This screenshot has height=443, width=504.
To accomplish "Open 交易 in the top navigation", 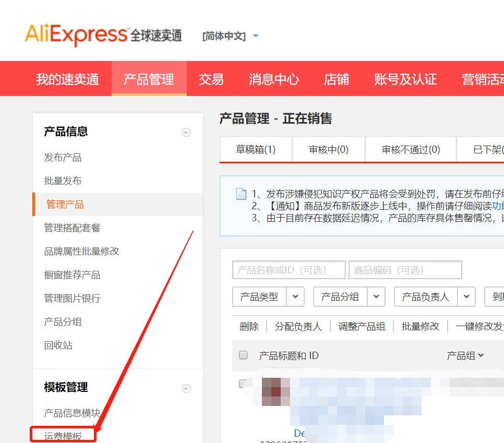I will click(211, 79).
